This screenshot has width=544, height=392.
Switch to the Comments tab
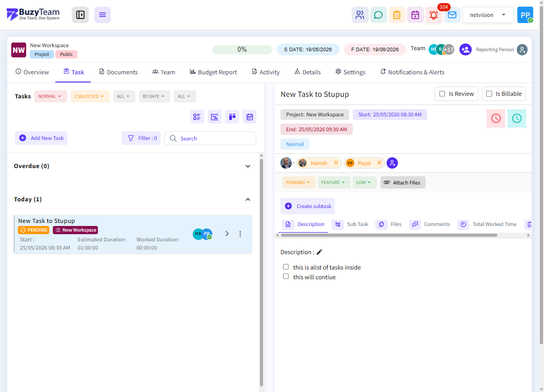click(430, 224)
